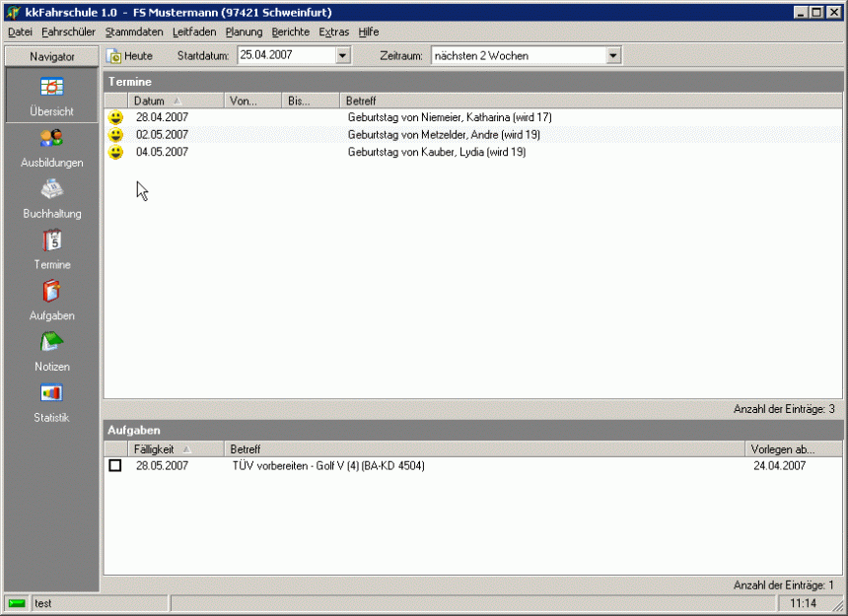Select Geburtstag von Metzelder, Andre entry

click(444, 135)
